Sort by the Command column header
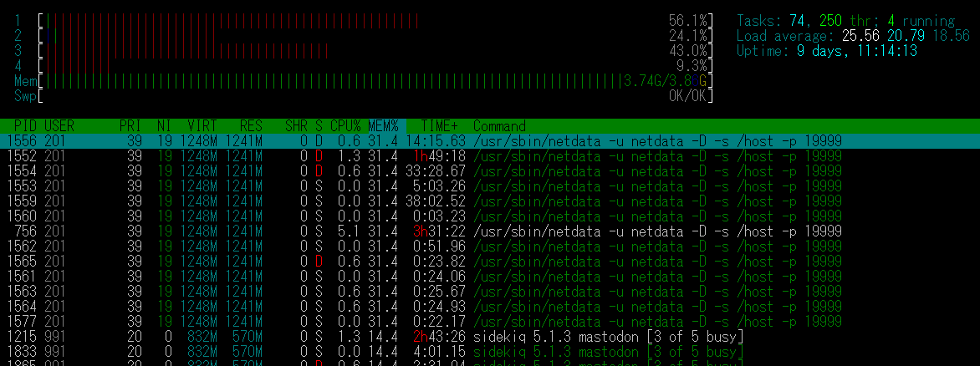Image resolution: width=980 pixels, height=366 pixels. [x=499, y=125]
